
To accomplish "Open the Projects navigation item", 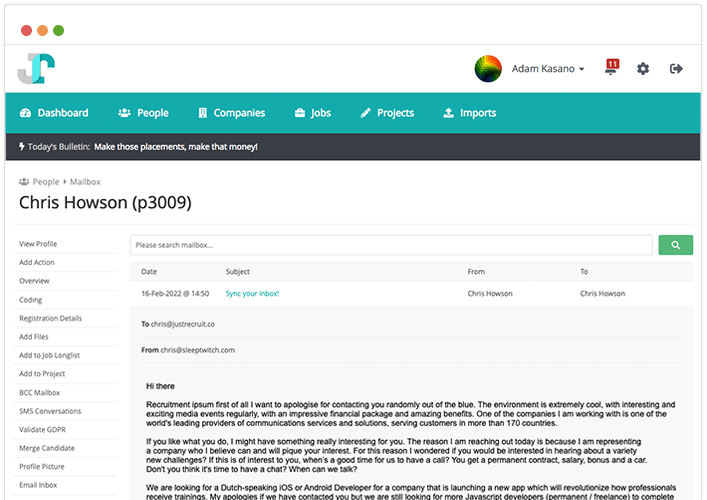I will point(387,113).
